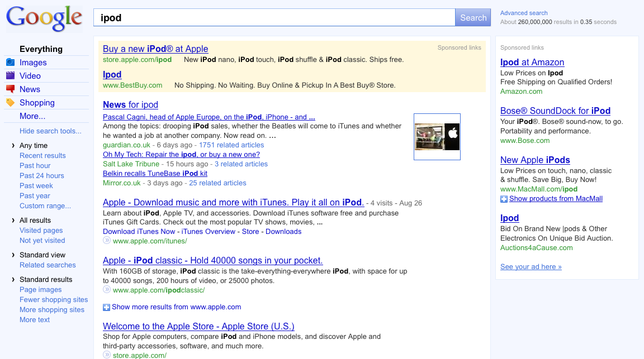644x359 pixels.
Task: Open the News for ipod heading link
Action: pyautogui.click(x=130, y=104)
